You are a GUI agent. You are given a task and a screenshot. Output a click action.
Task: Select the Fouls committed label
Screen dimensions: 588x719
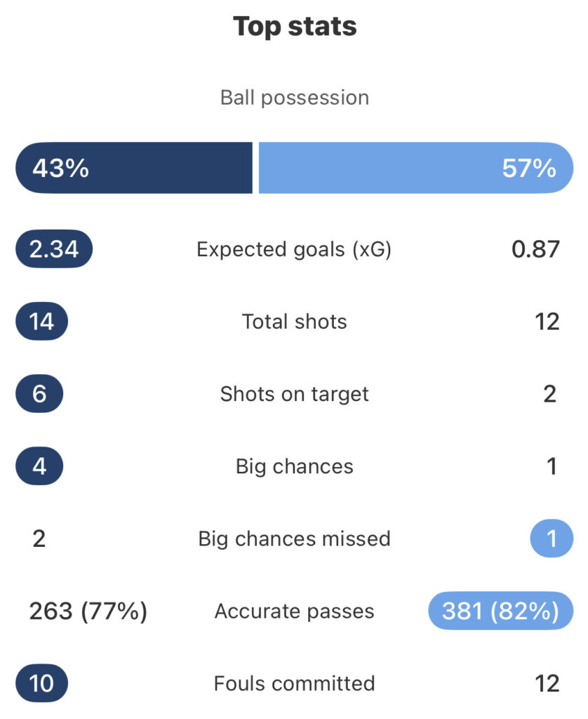tap(294, 683)
